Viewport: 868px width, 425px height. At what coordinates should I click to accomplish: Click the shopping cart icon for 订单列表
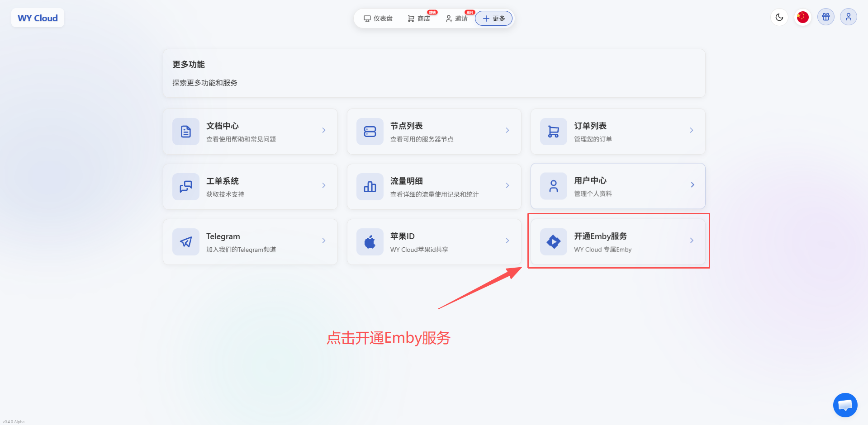(553, 132)
